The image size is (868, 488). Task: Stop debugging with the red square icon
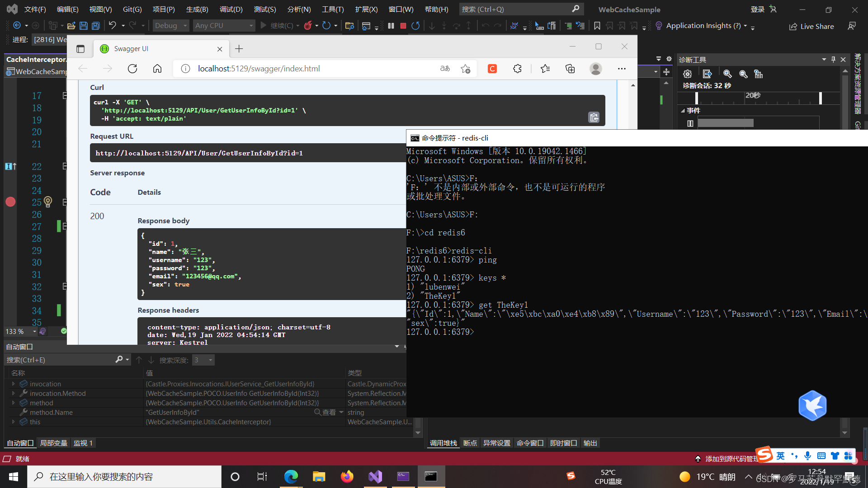point(403,26)
